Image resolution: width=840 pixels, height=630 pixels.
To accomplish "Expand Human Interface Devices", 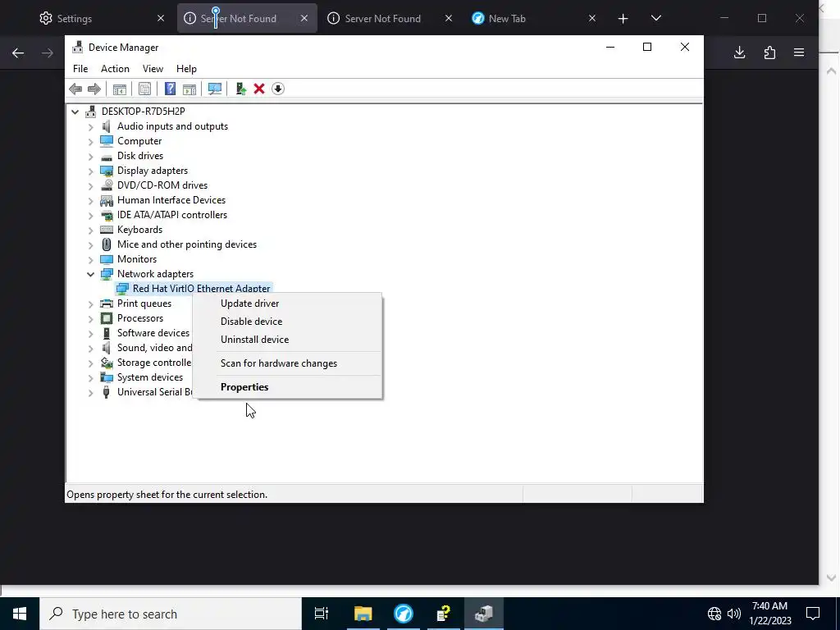I will pos(90,201).
